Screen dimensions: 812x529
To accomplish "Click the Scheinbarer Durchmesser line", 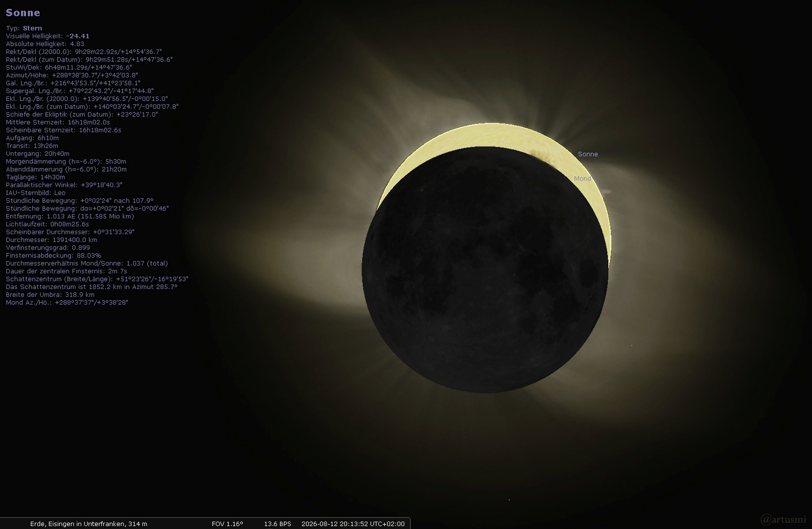I will 70,232.
